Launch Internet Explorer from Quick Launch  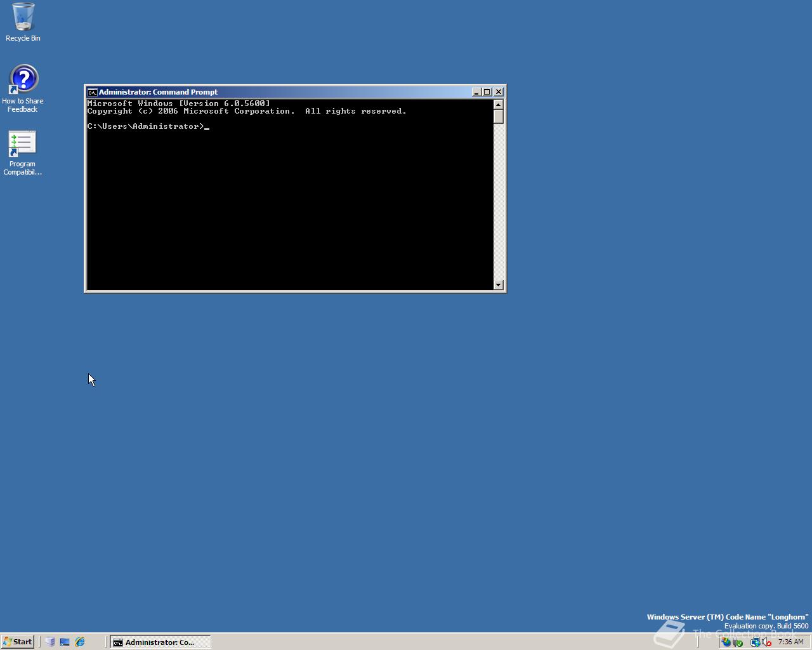point(80,642)
